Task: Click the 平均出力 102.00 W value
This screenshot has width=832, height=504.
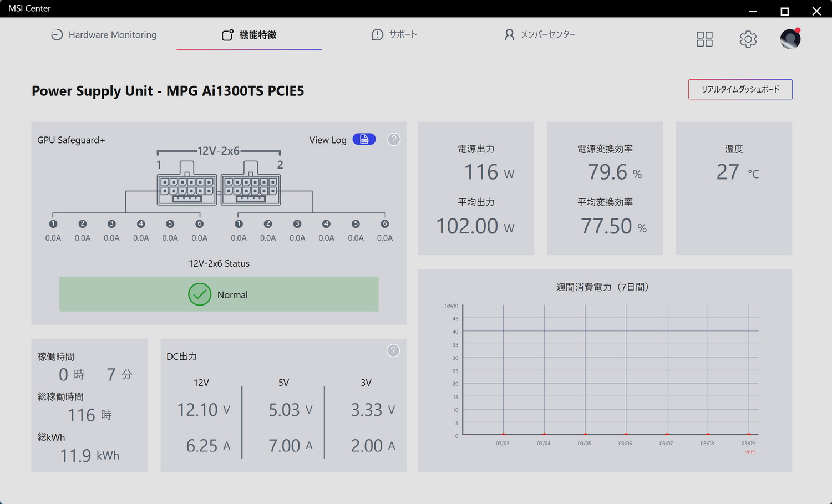Action: click(475, 226)
